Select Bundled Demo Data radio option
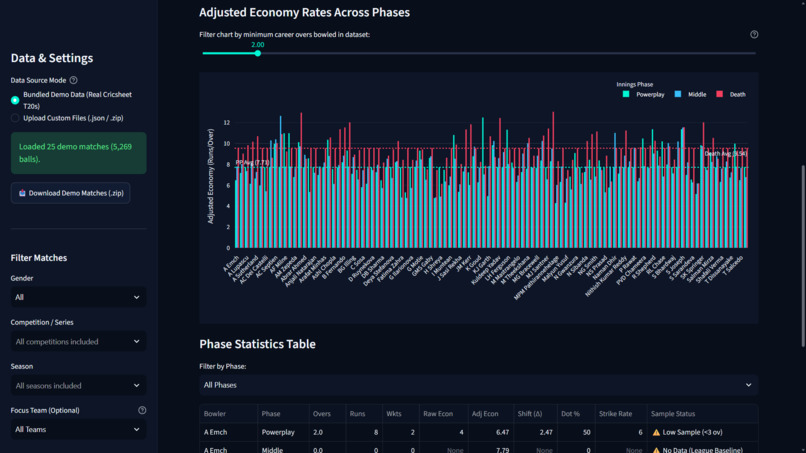 tap(15, 100)
